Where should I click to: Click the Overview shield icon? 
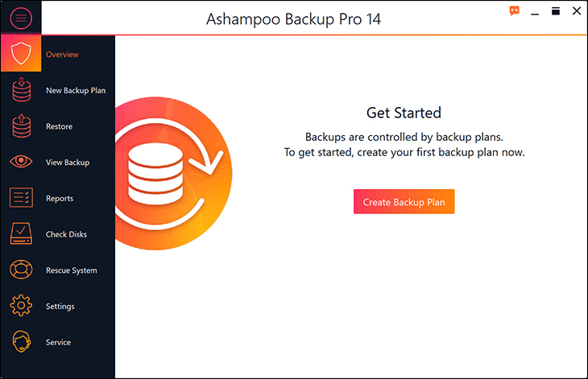click(x=21, y=55)
